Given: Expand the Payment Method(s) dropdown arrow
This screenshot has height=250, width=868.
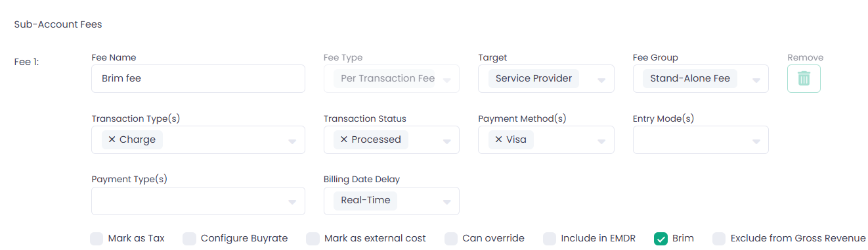Looking at the screenshot, I should coord(601,141).
